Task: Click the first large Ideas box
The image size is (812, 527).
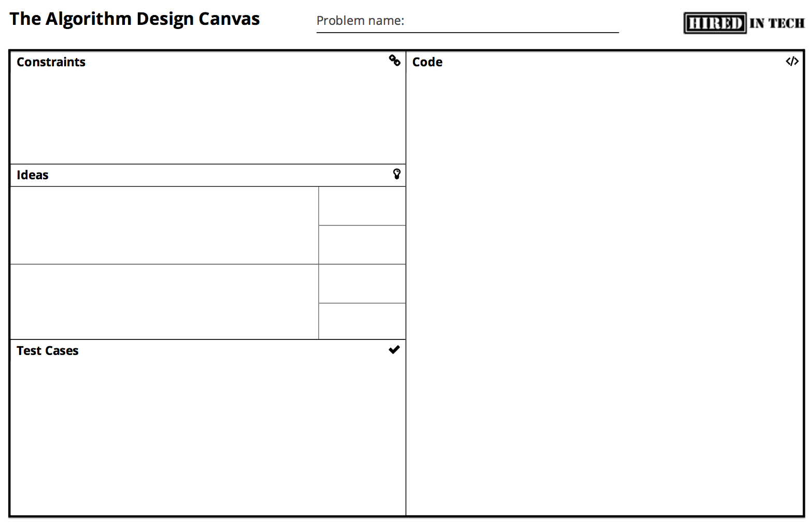Action: pyautogui.click(x=164, y=225)
